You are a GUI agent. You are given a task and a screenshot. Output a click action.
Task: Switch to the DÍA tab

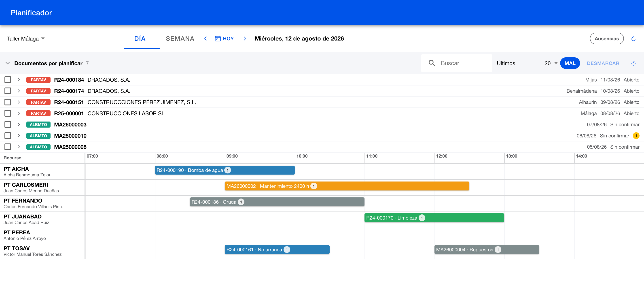click(x=142, y=38)
